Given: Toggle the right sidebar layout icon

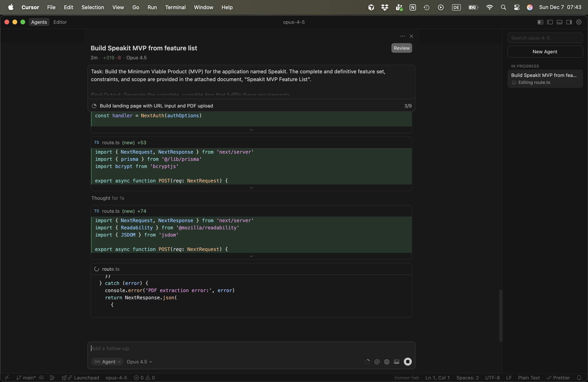Looking at the screenshot, I should coord(569,22).
